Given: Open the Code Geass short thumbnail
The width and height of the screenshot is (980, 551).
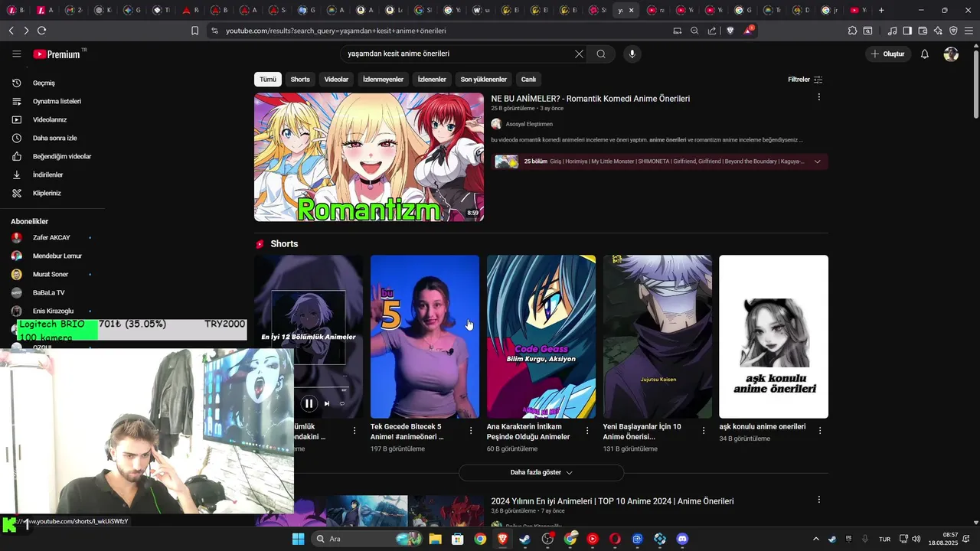Looking at the screenshot, I should coord(541,337).
